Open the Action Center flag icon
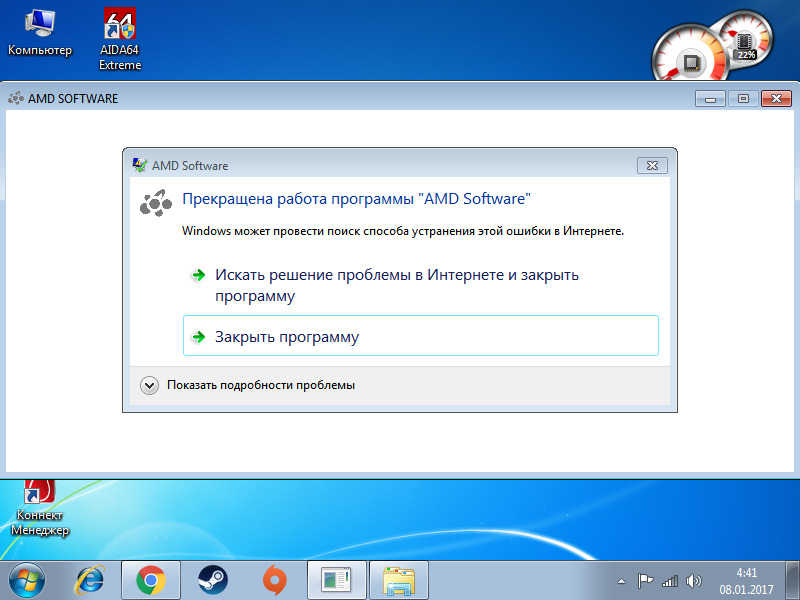The width and height of the screenshot is (800, 600). 645,581
